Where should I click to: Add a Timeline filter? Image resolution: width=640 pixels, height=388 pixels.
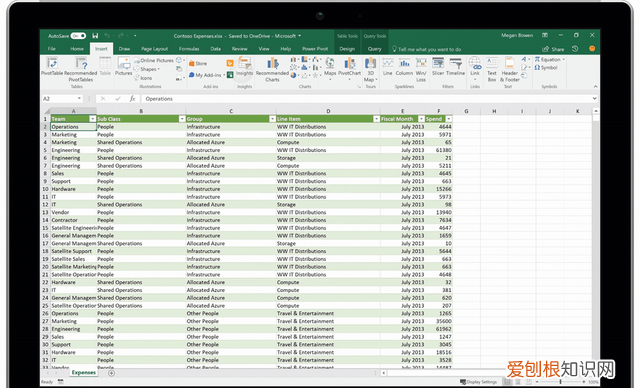[456, 67]
